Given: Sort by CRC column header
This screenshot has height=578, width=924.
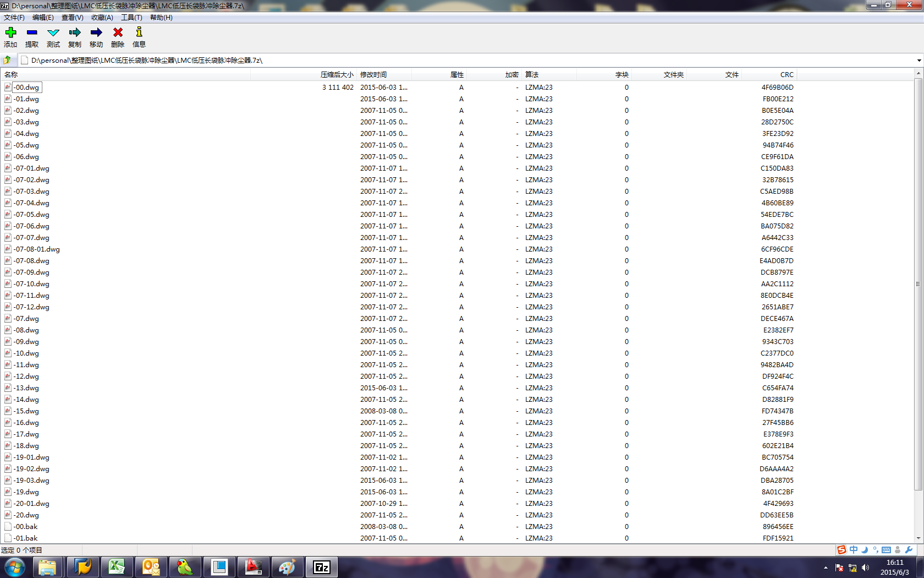Looking at the screenshot, I should pos(769,75).
